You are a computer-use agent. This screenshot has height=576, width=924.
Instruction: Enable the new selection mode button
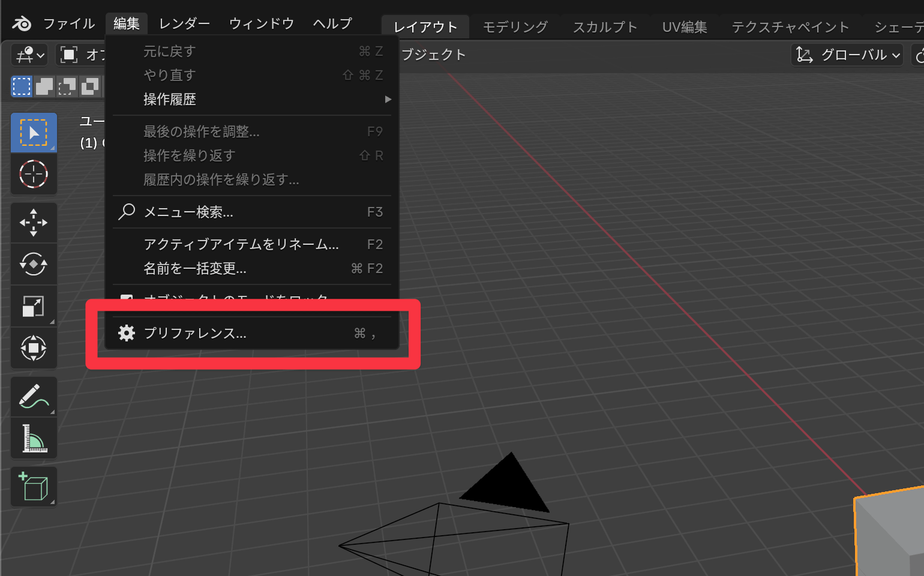coord(22,86)
